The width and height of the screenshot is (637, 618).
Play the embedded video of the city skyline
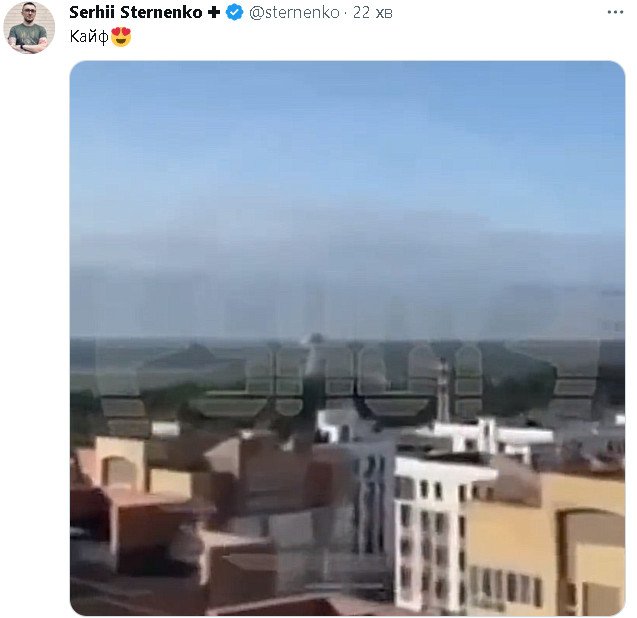point(347,338)
